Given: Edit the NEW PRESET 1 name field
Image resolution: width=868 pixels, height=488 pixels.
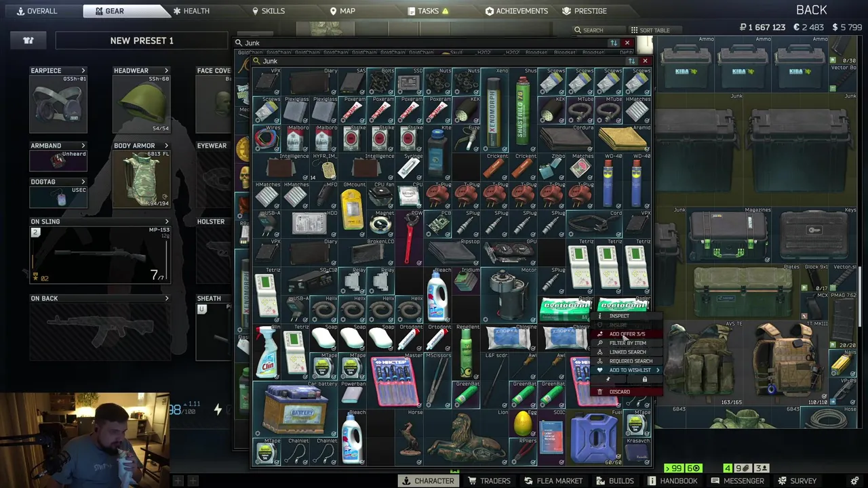Looking at the screenshot, I should click(x=142, y=41).
